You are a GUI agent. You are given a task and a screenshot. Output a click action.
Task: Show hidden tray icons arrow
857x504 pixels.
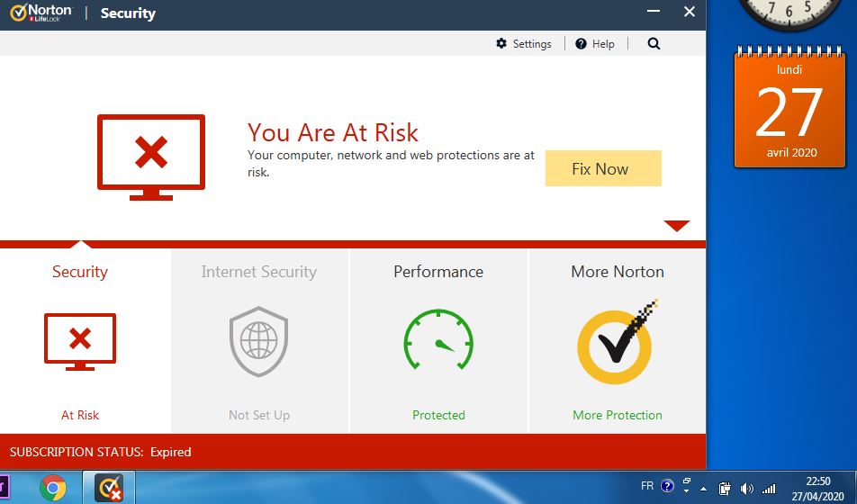(703, 489)
